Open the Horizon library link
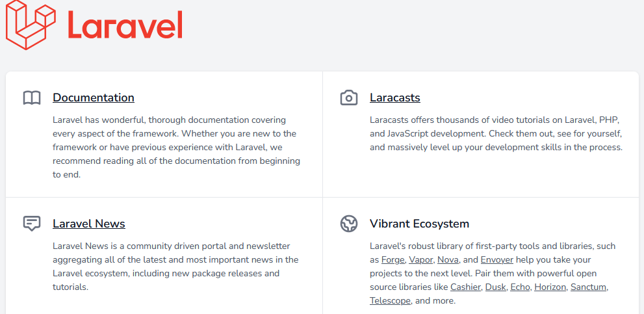Viewport: 644px width, 314px height. (550, 287)
